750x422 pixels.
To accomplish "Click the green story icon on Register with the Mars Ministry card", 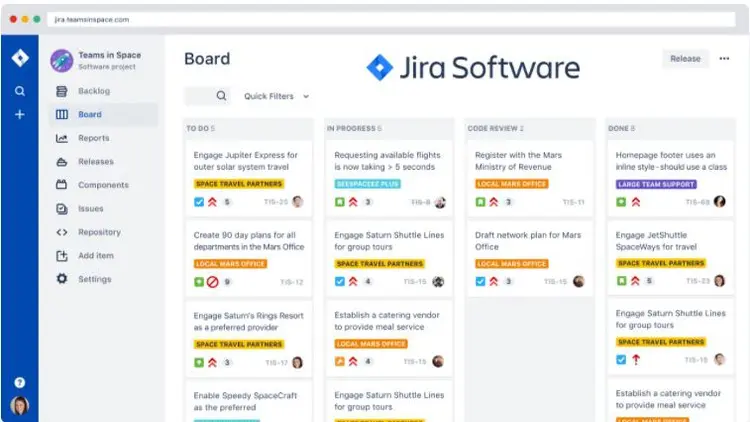I will 480,202.
